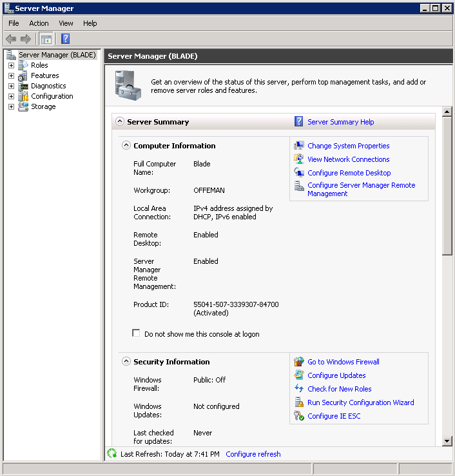This screenshot has height=476, width=455.
Task: Open the Configure Updates link
Action: point(336,375)
